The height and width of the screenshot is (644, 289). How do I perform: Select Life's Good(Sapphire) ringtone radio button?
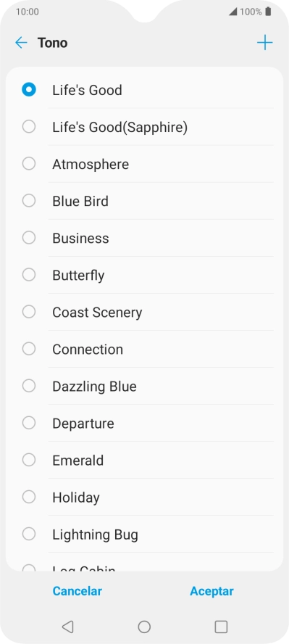pos(29,126)
